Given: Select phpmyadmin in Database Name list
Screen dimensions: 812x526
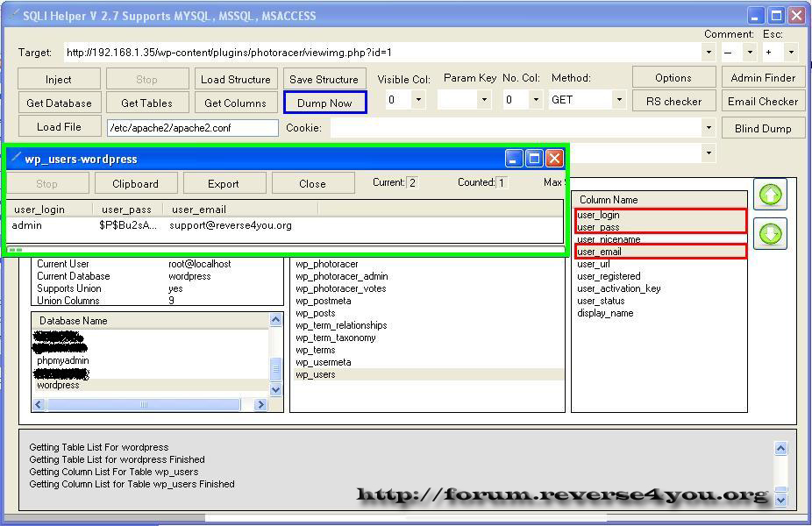Looking at the screenshot, I should point(151,360).
